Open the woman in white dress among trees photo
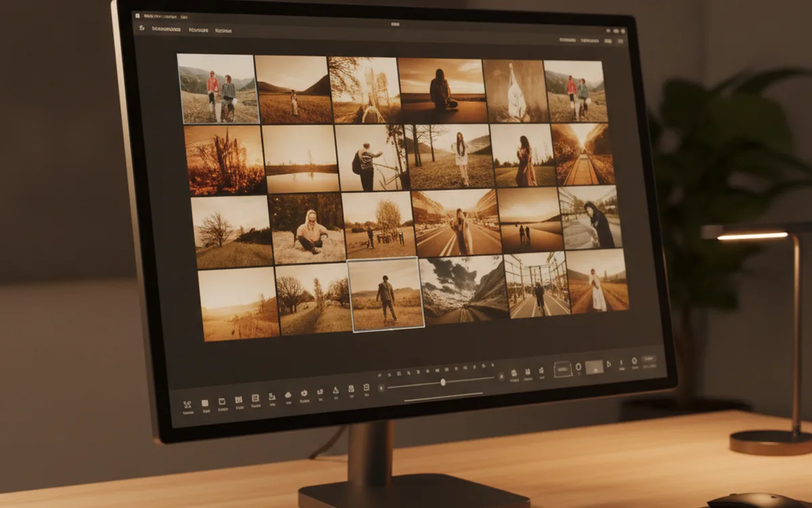This screenshot has height=508, width=812. click(449, 156)
